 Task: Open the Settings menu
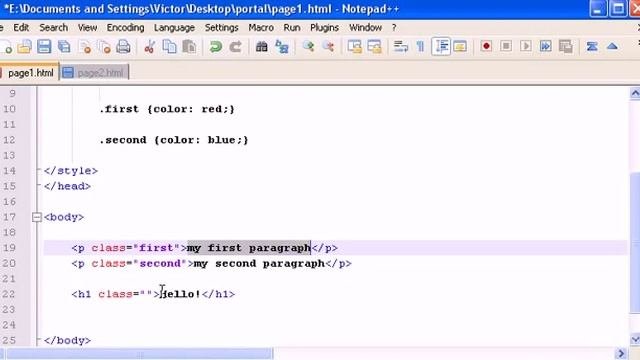click(222, 28)
